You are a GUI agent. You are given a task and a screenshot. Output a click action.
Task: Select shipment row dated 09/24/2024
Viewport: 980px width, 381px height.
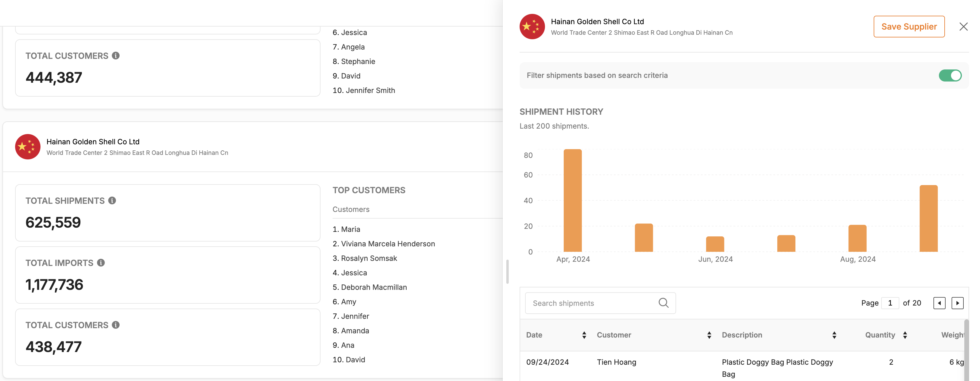[x=742, y=366]
